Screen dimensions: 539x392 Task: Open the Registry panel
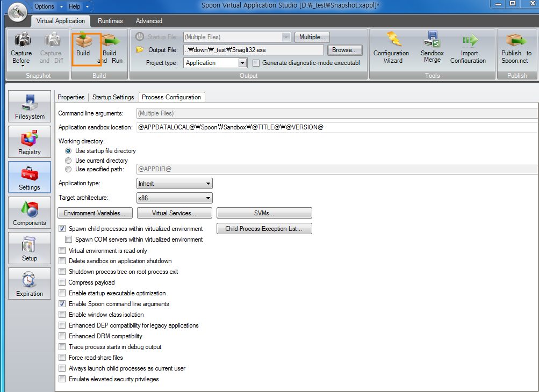30,142
